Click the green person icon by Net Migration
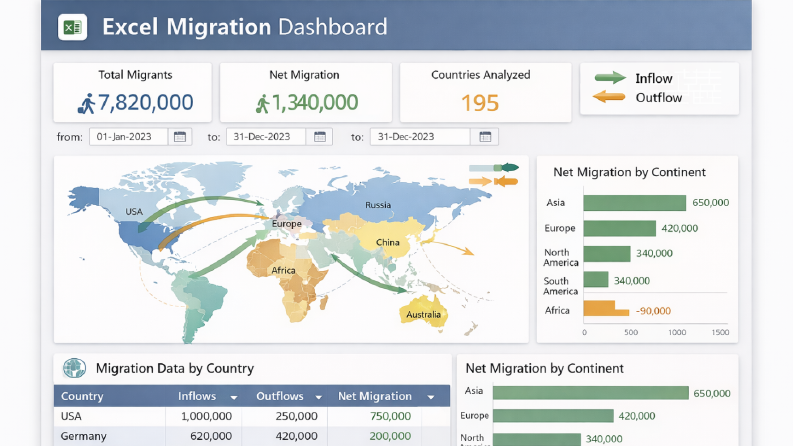Screen dimensions: 793x446 pyautogui.click(x=262, y=104)
